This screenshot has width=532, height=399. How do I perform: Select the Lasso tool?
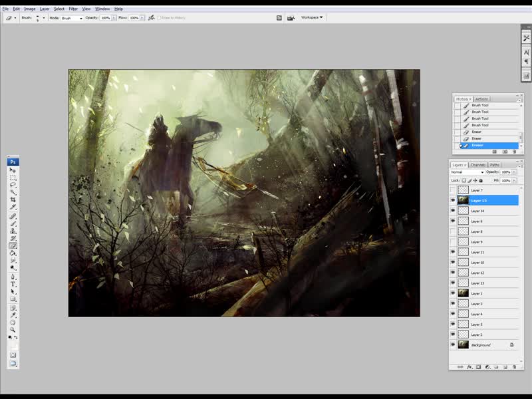(x=13, y=185)
